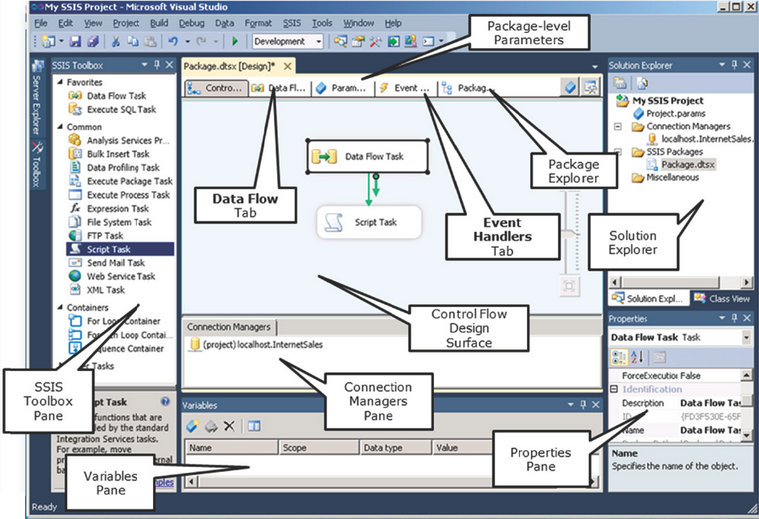759x519 pixels.
Task: Toggle the SSIS Toolbox auto-hide pin
Action: 156,65
